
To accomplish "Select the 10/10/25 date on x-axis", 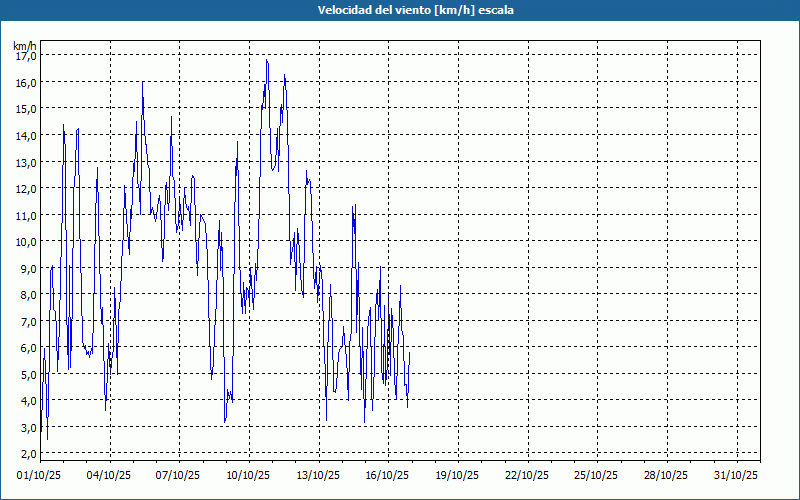I will pos(248,475).
